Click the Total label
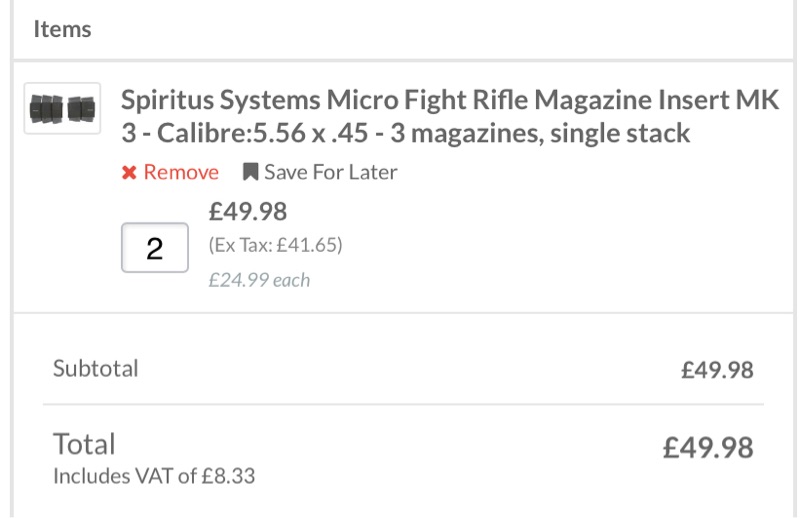 click(84, 444)
